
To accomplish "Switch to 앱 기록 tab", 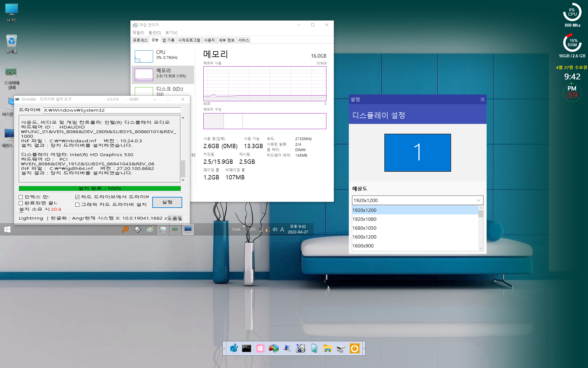I will point(168,40).
